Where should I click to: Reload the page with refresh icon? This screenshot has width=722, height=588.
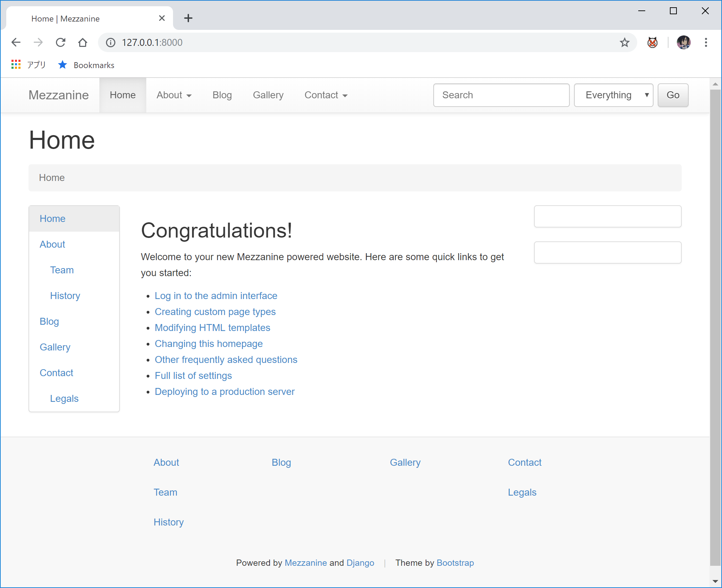[x=60, y=42]
